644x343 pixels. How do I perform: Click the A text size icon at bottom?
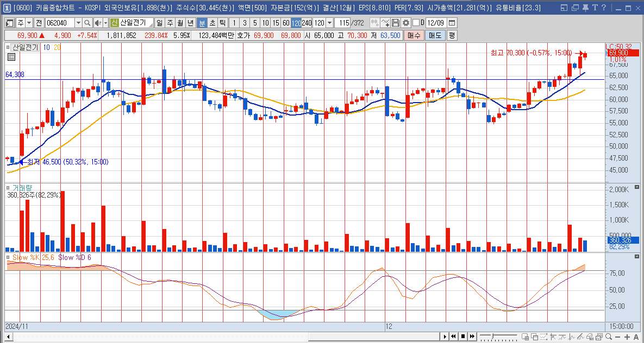click(636, 337)
